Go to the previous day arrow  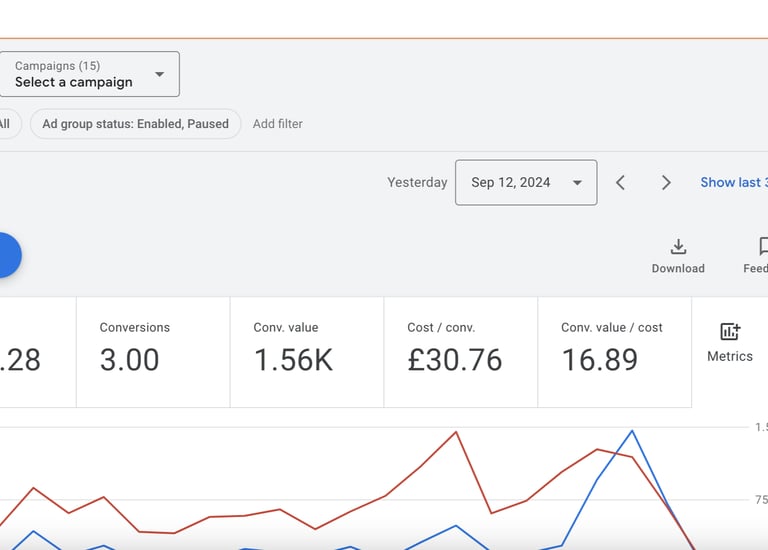(620, 183)
